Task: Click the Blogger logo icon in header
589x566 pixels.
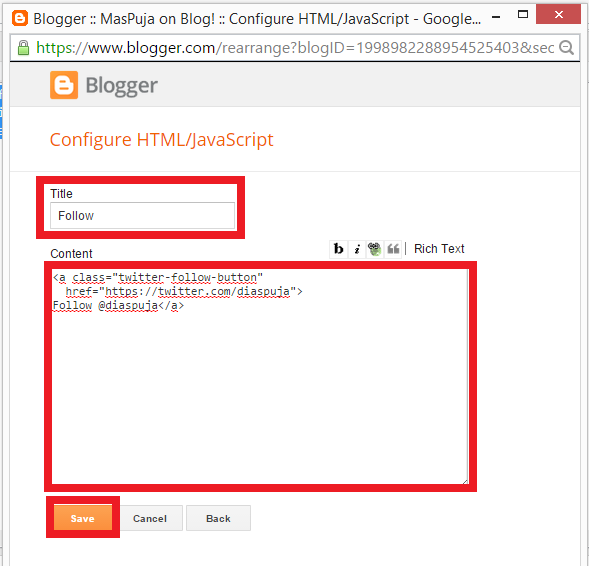Action: pos(64,85)
